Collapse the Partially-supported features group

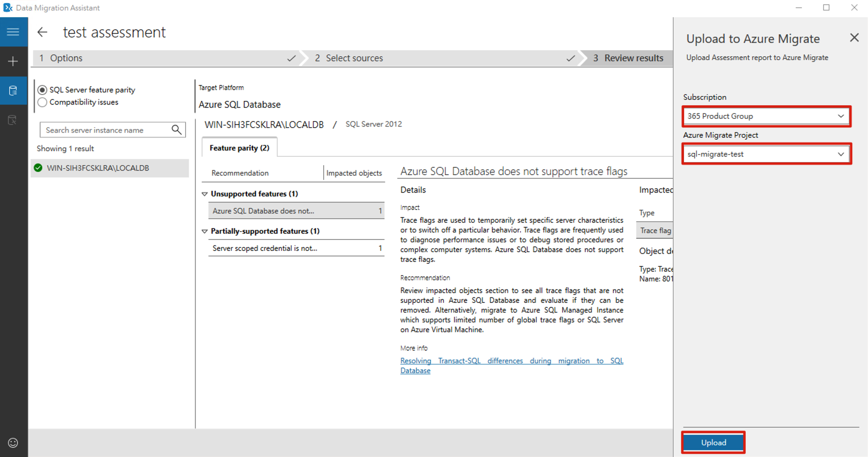tap(205, 231)
